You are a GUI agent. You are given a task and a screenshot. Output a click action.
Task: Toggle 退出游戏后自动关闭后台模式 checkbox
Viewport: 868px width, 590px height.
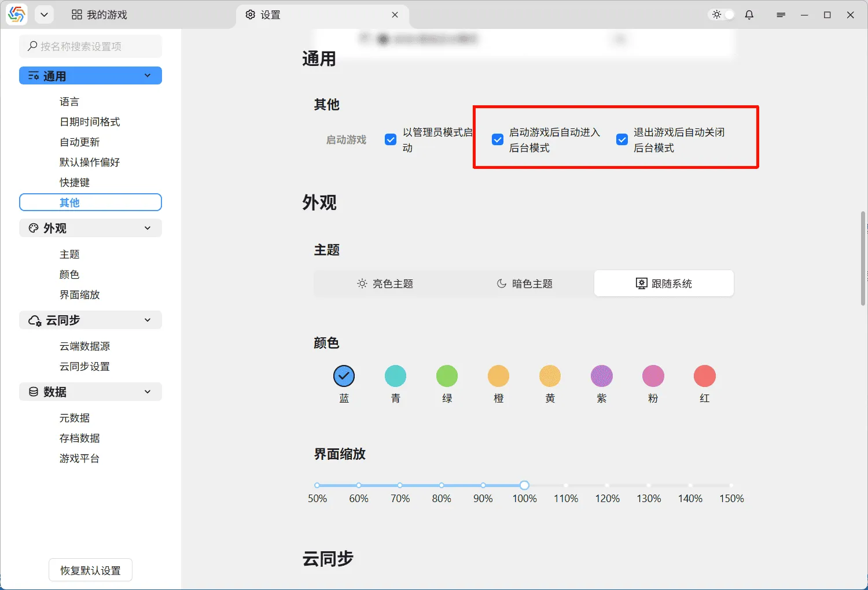tap(621, 139)
